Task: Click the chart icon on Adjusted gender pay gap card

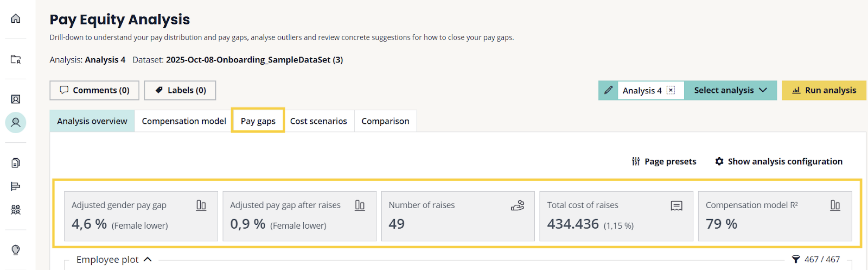Action: coord(201,205)
